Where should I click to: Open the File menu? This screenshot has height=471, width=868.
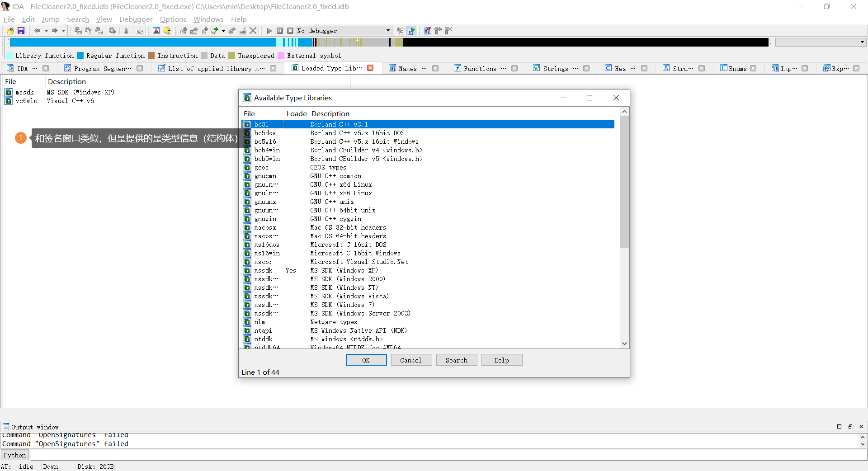tap(9, 19)
